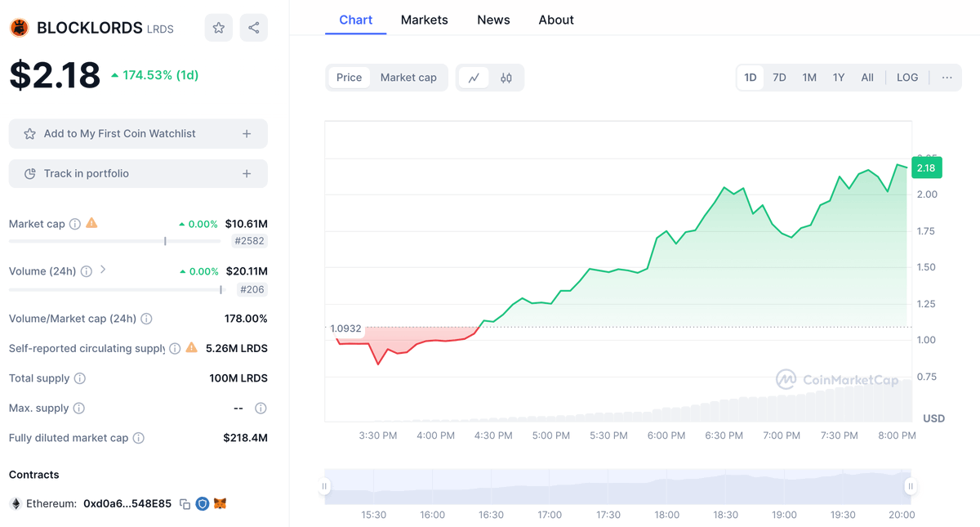The image size is (980, 527).
Task: Open Market cap info tooltip icon
Action: point(75,224)
